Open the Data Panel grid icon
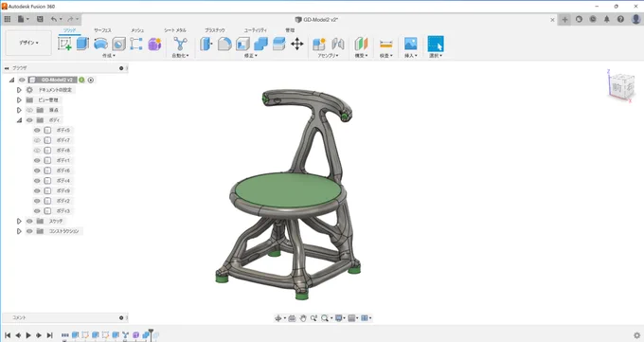Viewport: 644px width, 342px height. click(8, 19)
